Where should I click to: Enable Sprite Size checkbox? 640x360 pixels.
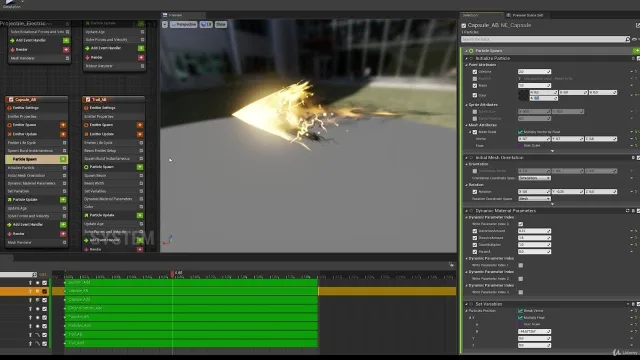coord(475,111)
